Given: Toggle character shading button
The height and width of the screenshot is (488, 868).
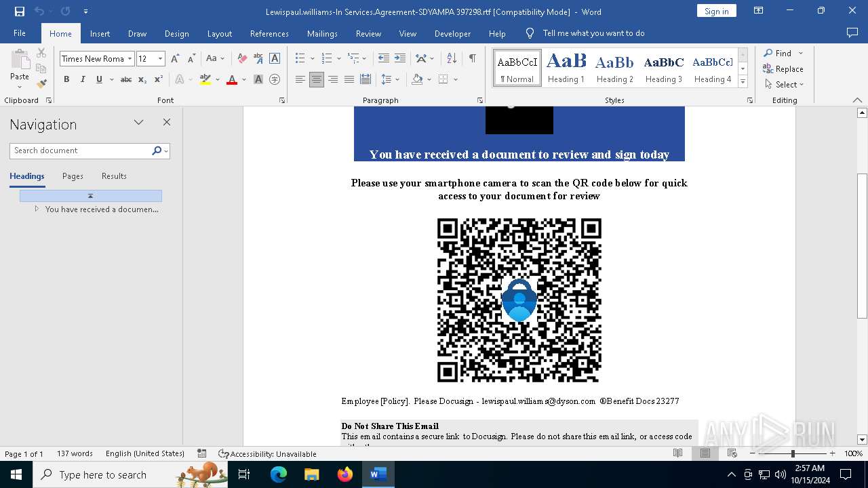Looking at the screenshot, I should [x=258, y=79].
